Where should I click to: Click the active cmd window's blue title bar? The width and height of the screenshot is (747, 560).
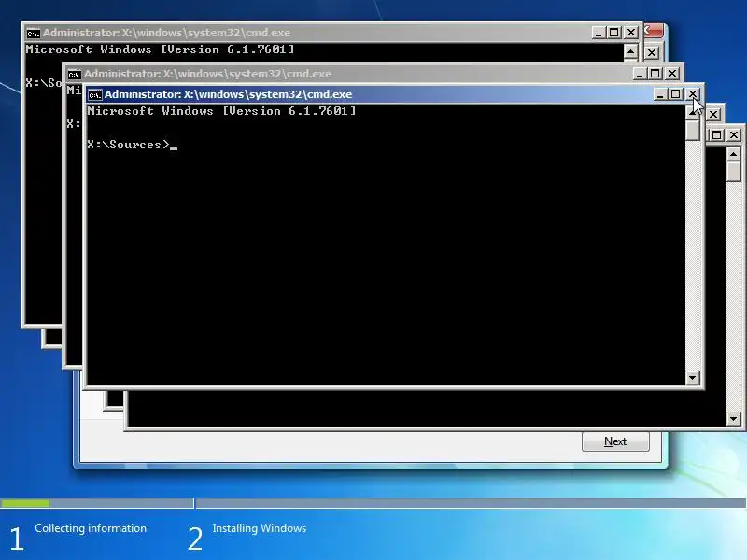click(x=369, y=94)
